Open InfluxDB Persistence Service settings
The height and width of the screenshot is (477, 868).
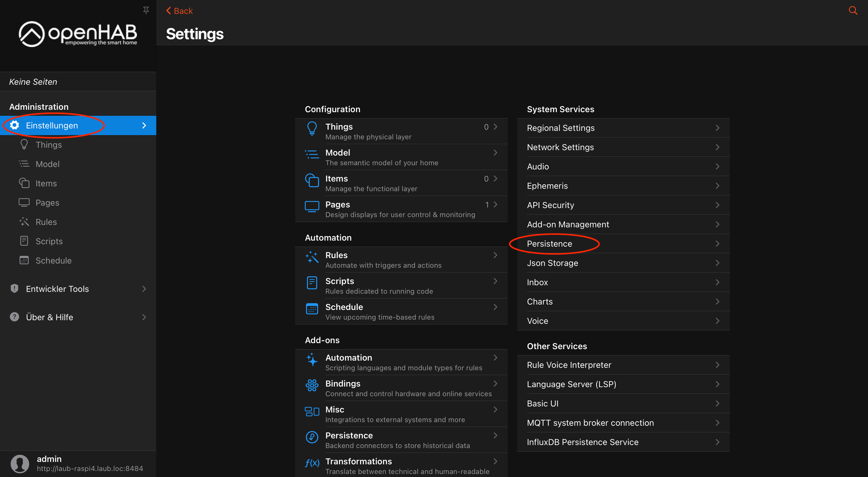(x=582, y=442)
